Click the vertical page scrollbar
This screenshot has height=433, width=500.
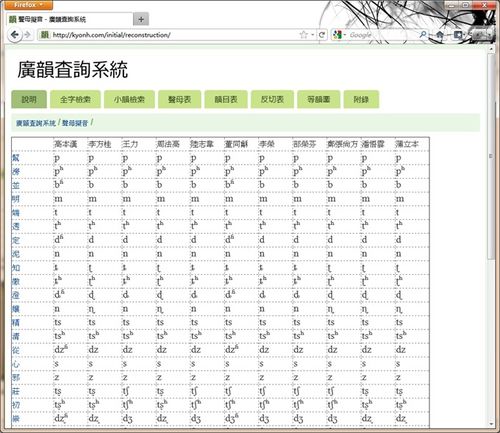491,157
